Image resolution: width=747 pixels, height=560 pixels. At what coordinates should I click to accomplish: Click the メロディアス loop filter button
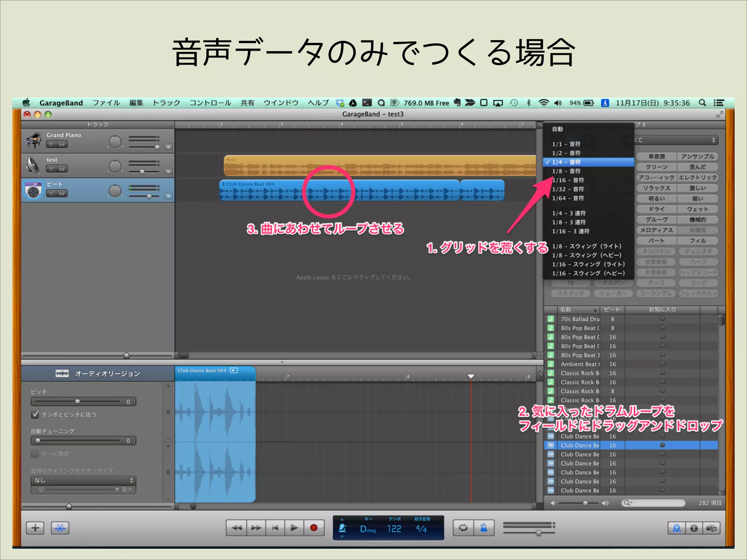[x=657, y=230]
